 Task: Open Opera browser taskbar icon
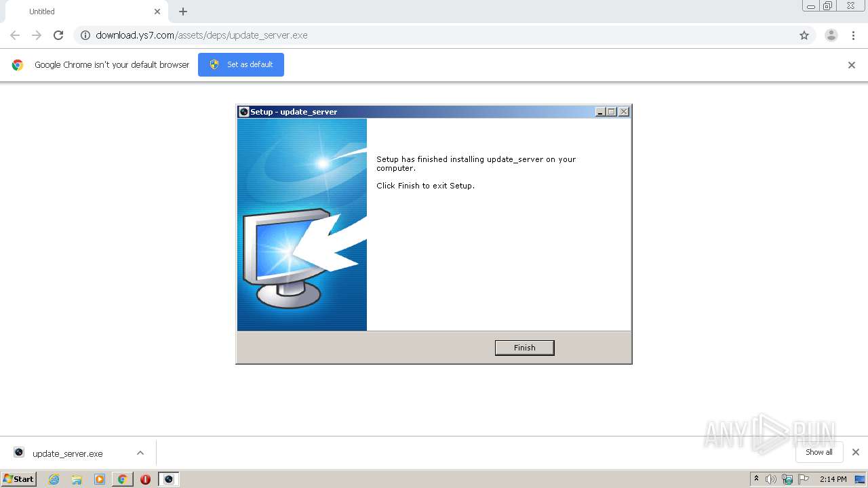[x=145, y=479]
